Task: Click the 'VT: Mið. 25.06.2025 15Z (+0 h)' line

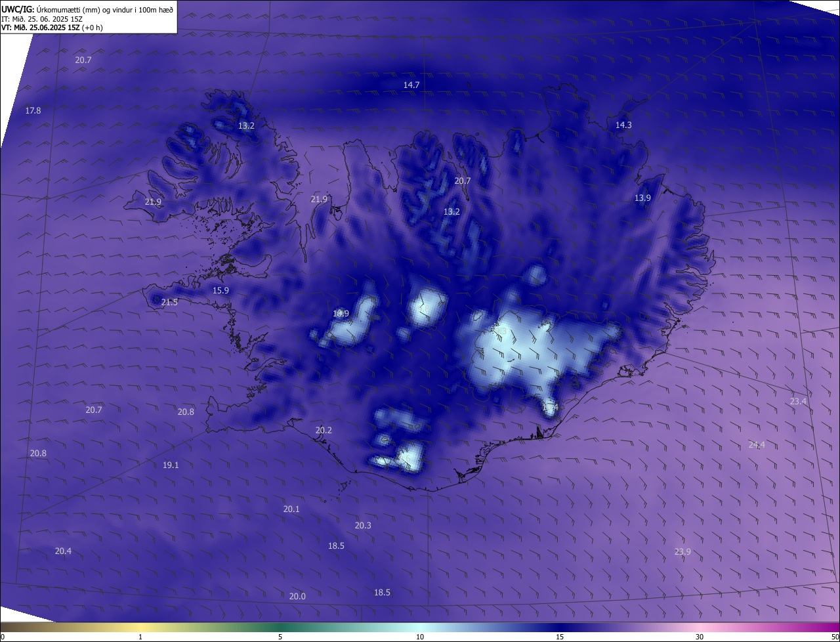Action: (52, 28)
